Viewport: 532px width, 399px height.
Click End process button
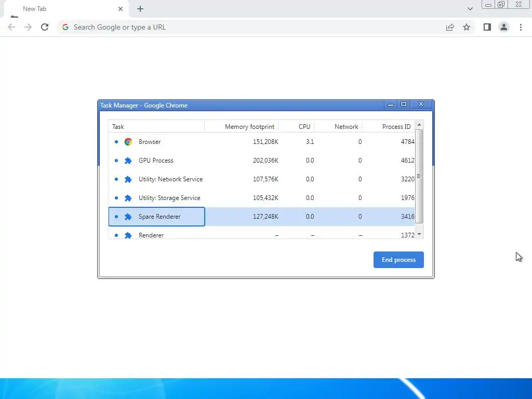click(398, 260)
